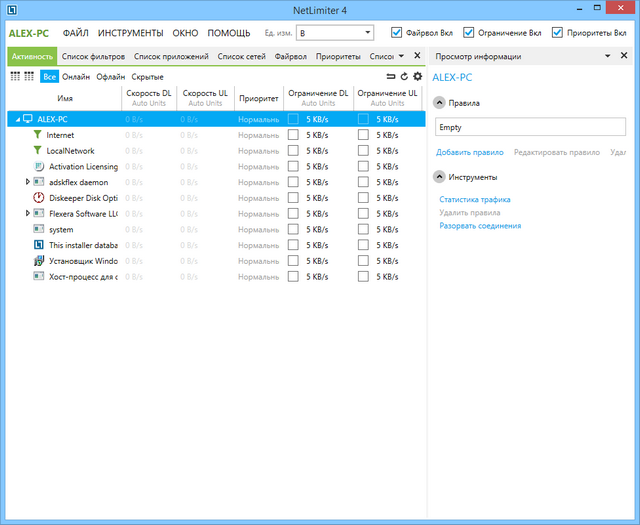Click the refresh icon in activity toolbar
The height and width of the screenshot is (525, 640).
pos(404,76)
